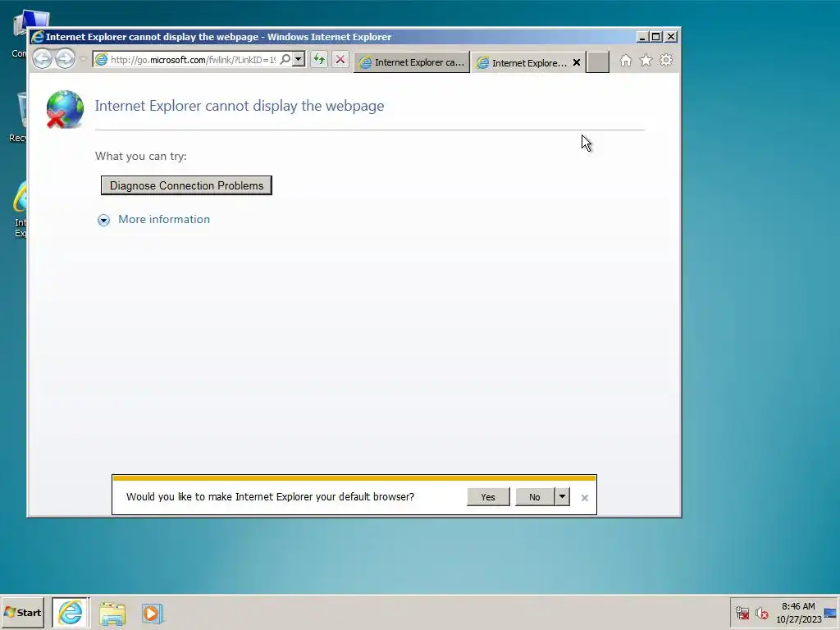Click the page heading 'Internet Explorer cannot display the webpage'

tap(240, 106)
